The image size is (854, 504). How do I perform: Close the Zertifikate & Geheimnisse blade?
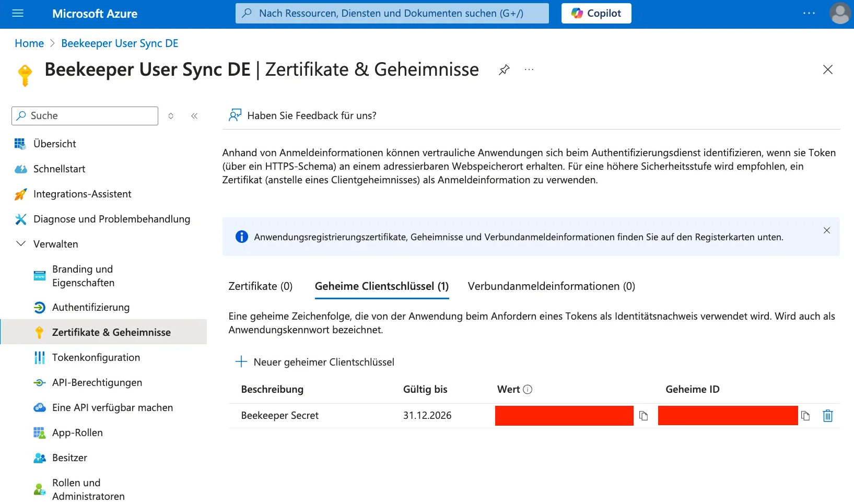827,69
